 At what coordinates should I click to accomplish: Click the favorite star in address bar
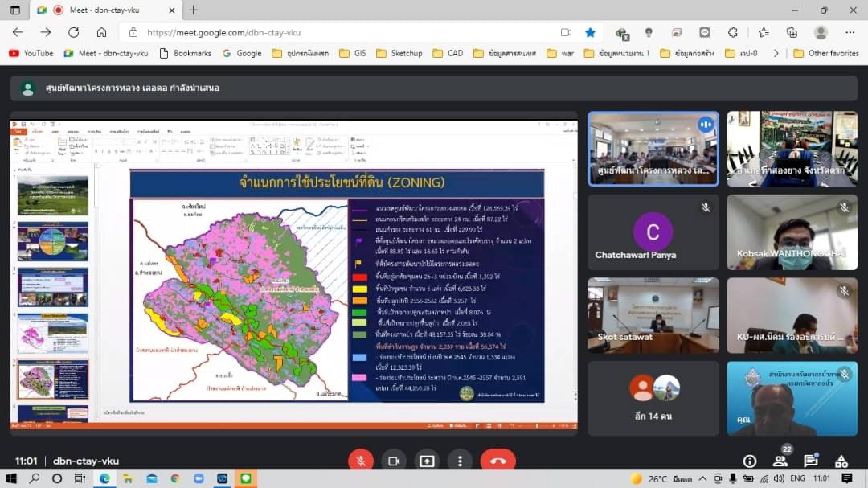point(590,32)
